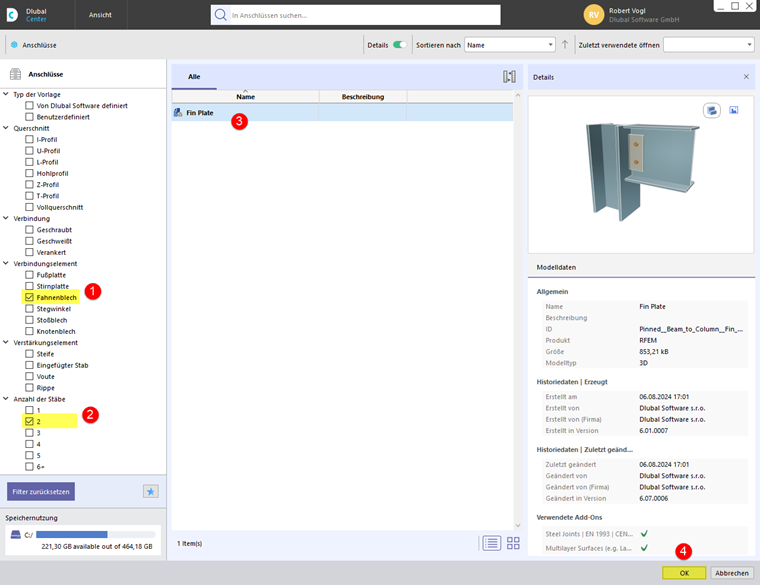Check Von Dlubal Software definiert
760x585 pixels.
[x=29, y=105]
